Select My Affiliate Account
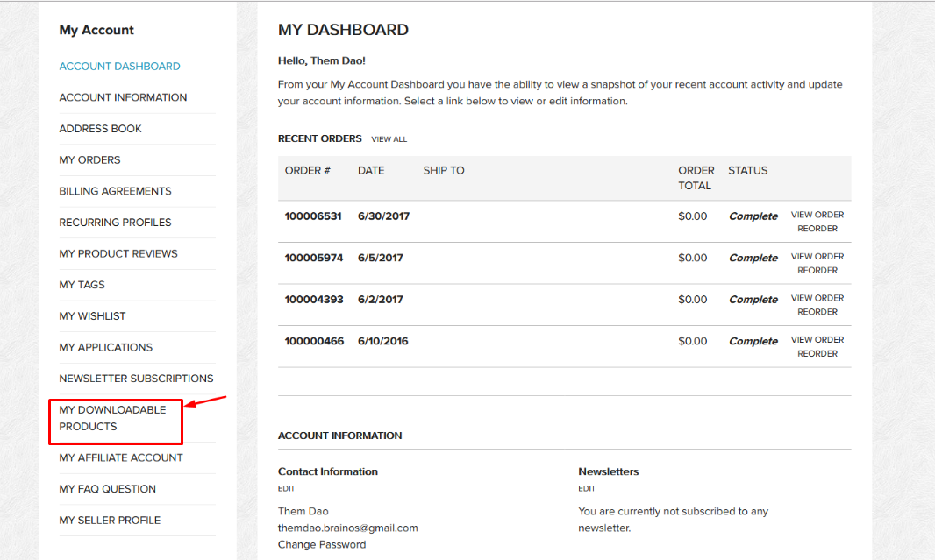Image resolution: width=935 pixels, height=560 pixels. (x=120, y=457)
